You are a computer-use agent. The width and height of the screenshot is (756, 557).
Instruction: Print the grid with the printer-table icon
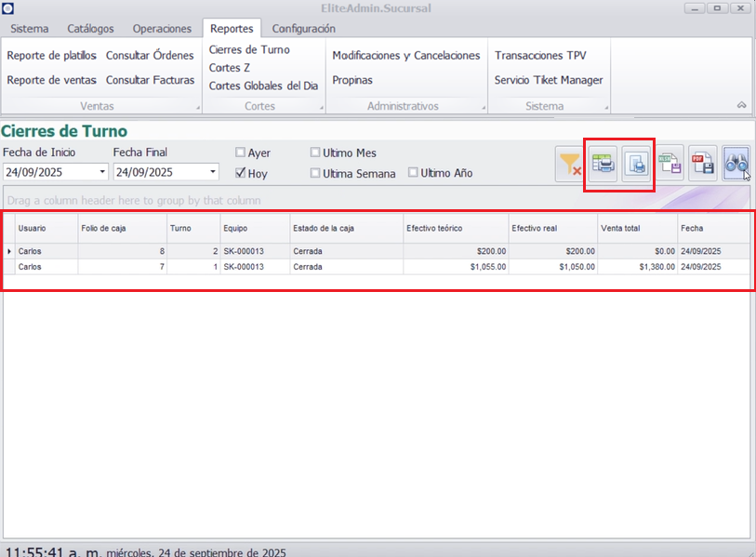(x=603, y=165)
